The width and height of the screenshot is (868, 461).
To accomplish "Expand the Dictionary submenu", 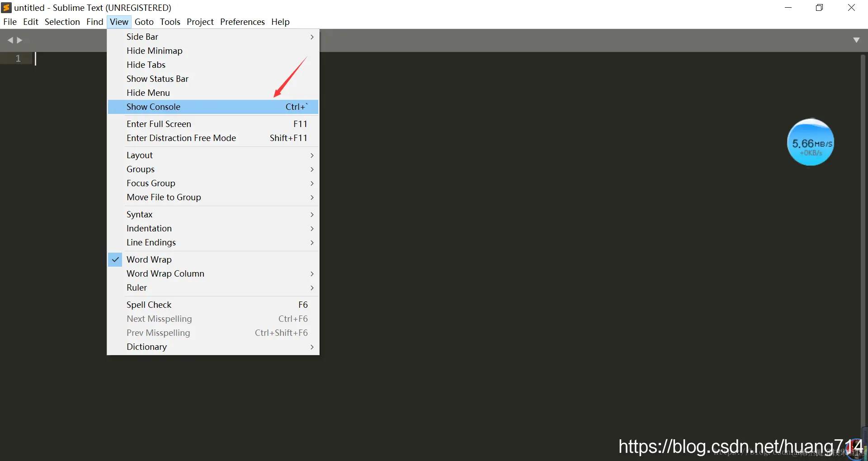I will point(213,347).
